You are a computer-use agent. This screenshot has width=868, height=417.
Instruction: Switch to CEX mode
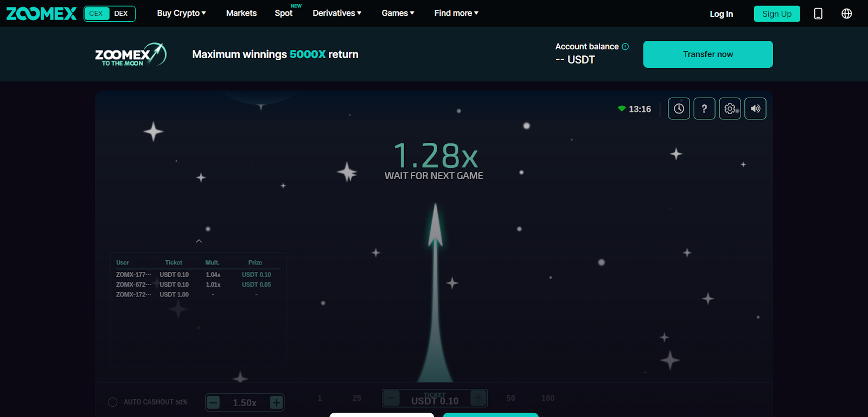96,14
